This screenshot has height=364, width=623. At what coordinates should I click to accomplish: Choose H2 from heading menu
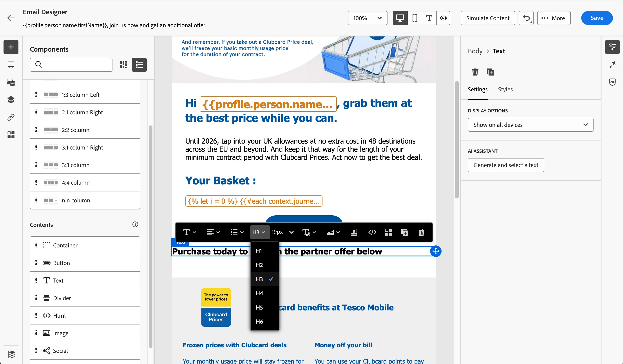click(265, 265)
